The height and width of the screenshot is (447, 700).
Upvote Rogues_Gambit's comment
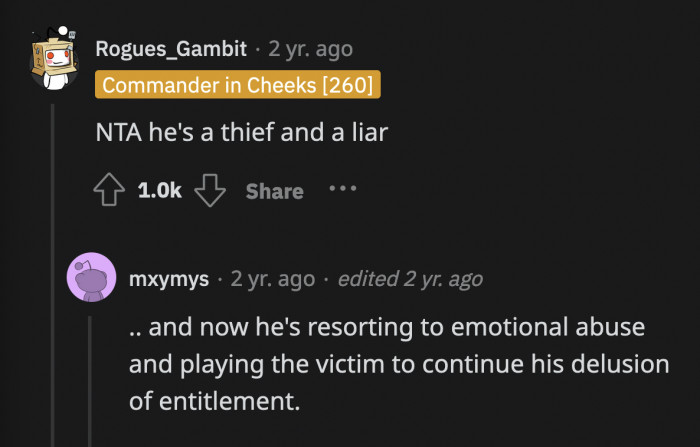coord(110,191)
